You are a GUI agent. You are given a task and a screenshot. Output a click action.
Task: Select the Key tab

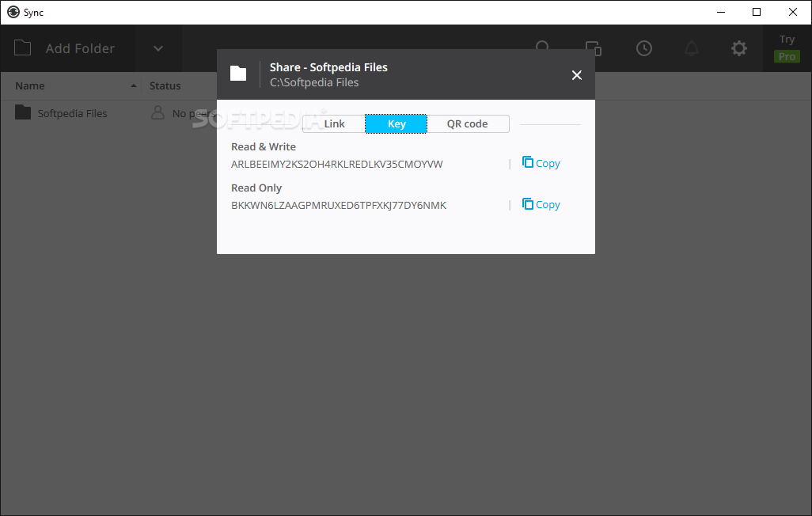(397, 123)
